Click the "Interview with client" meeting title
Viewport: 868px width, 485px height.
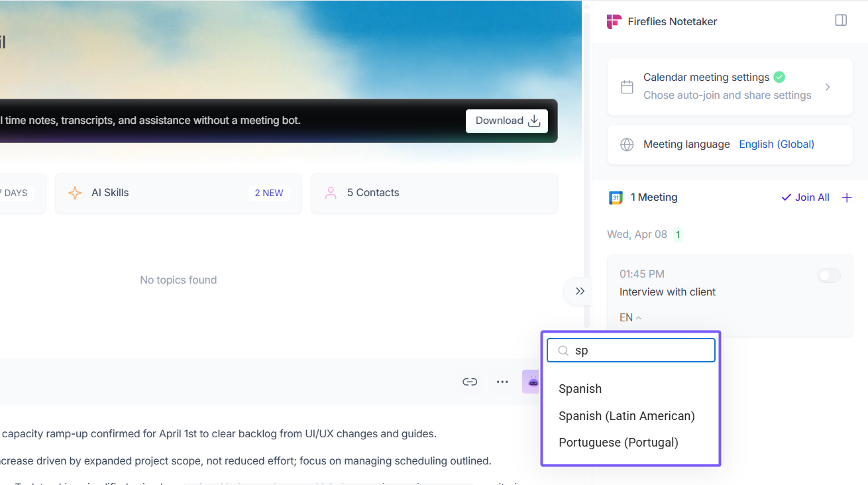pos(667,292)
